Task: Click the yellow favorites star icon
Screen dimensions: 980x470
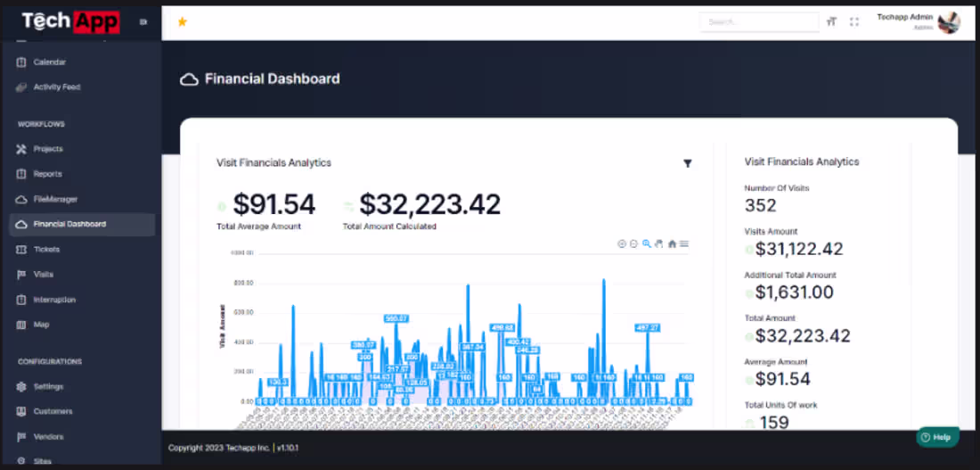Action: (182, 22)
